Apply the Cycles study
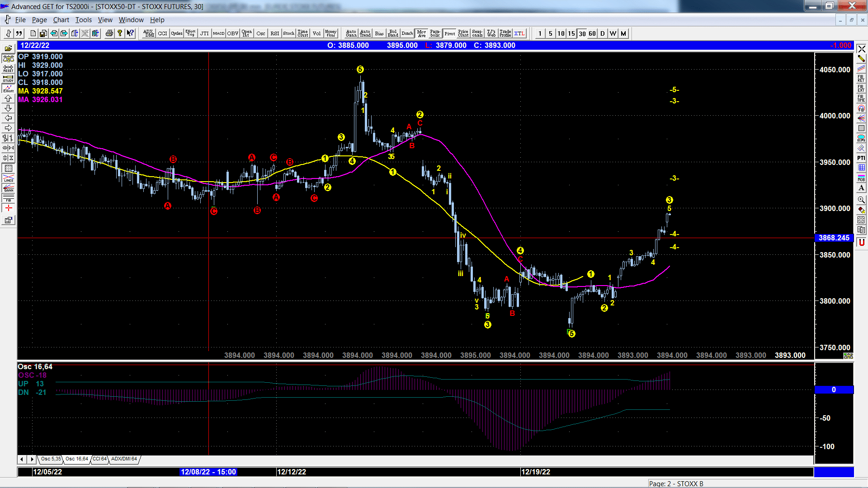The width and height of the screenshot is (868, 488). (x=177, y=33)
